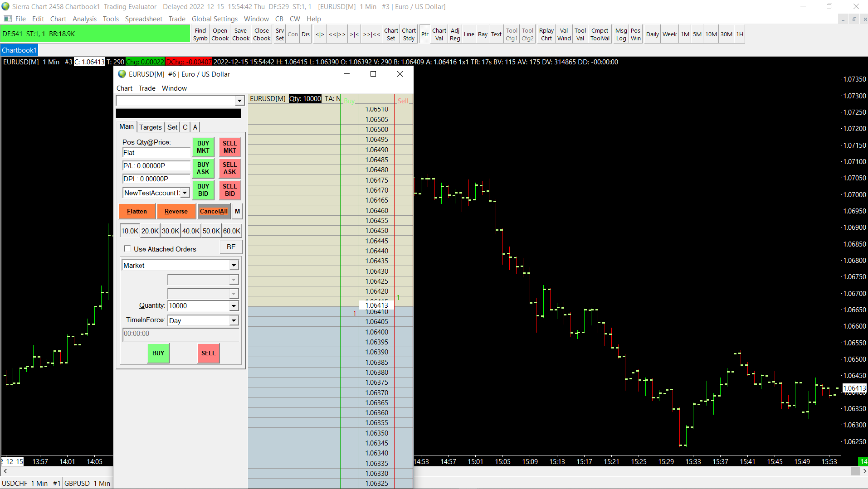
Task: Expand the trade window top dropdown
Action: [239, 101]
